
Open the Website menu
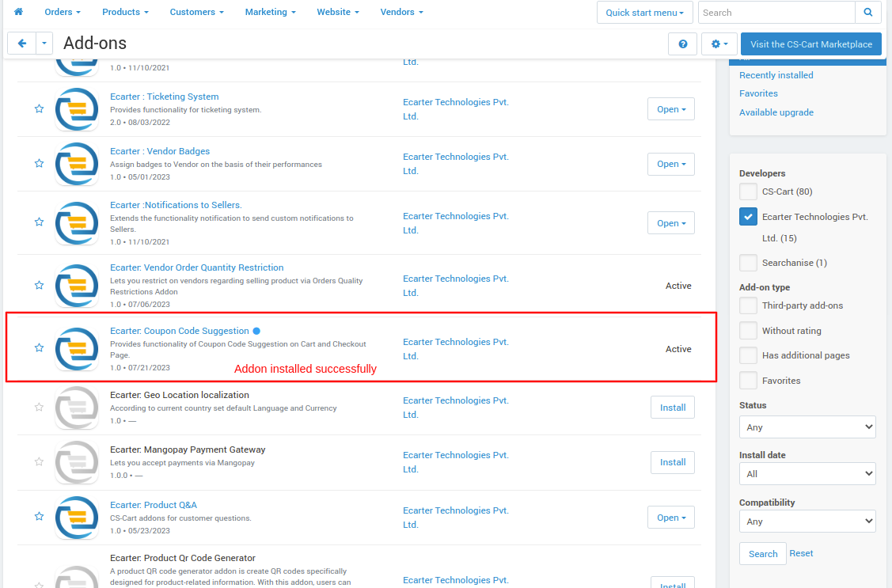pos(338,12)
